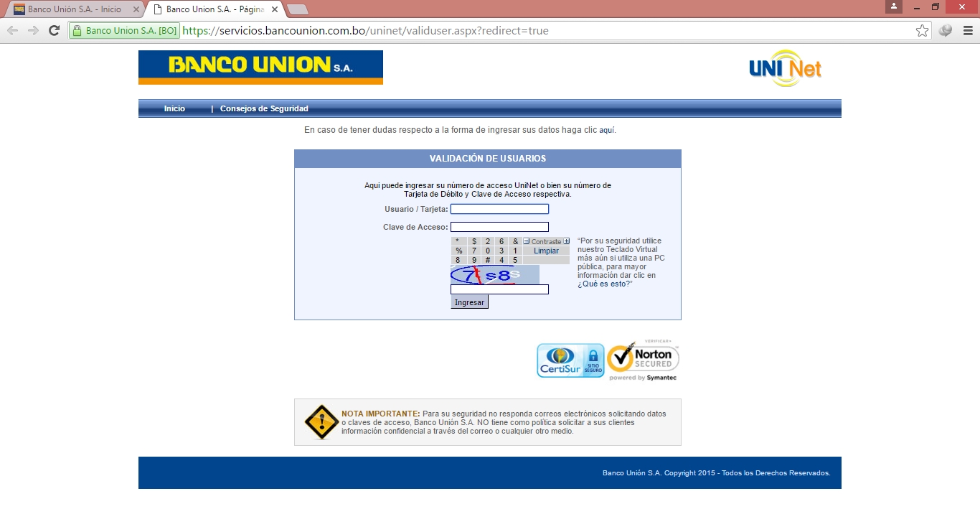Click the Ingresar button
The image size is (980, 522).
coord(469,302)
